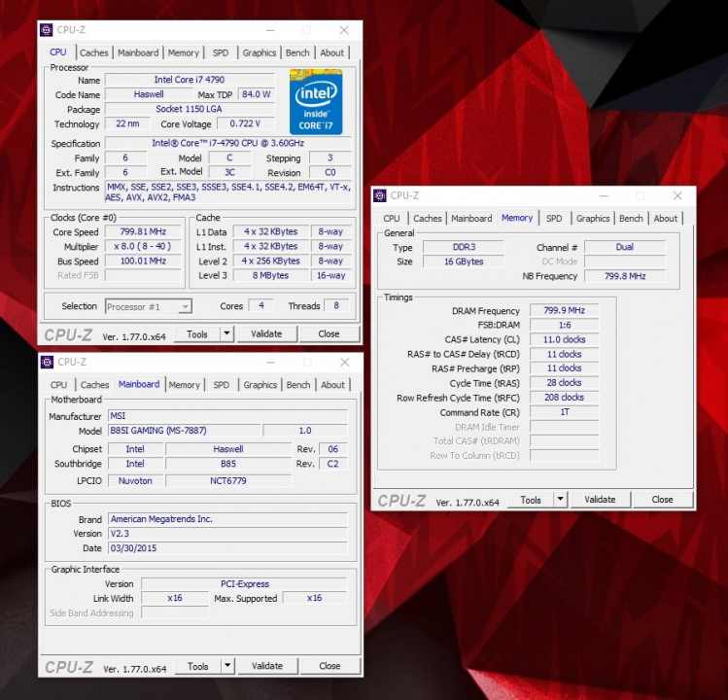Click the Graphic Interface version PCI-Express

pyautogui.click(x=245, y=584)
